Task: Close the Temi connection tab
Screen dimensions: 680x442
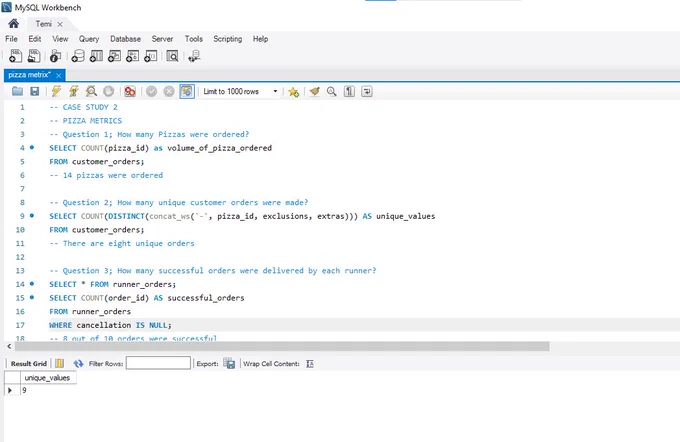Action: tap(60, 24)
